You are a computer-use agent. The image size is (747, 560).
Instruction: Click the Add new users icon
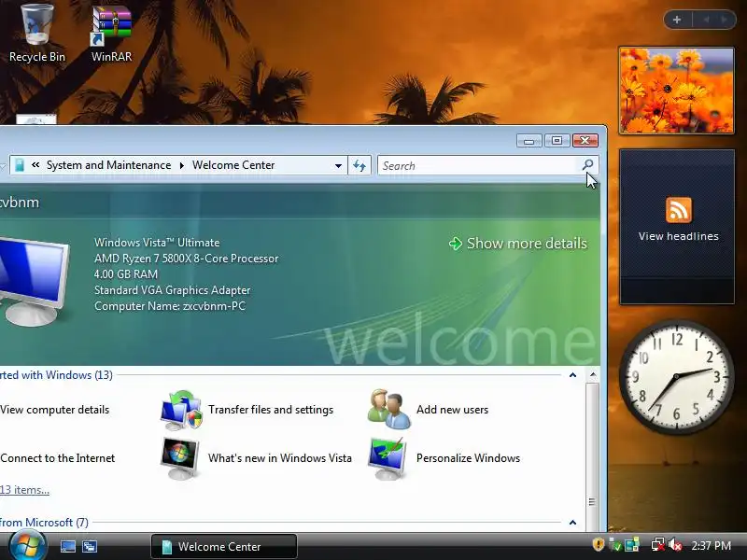click(x=388, y=410)
